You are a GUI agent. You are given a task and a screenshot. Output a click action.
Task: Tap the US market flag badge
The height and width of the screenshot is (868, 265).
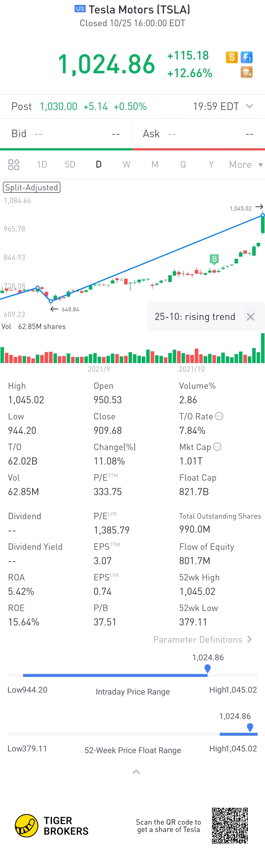coord(80,9)
